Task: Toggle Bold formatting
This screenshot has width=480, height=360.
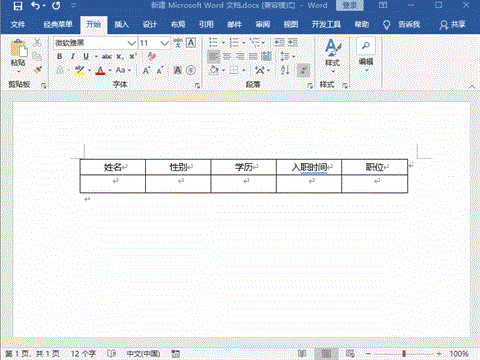Action: click(x=59, y=56)
